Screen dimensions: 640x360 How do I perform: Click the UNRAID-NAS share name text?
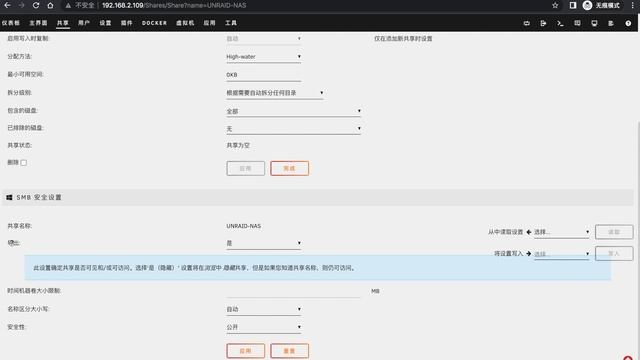tap(244, 226)
